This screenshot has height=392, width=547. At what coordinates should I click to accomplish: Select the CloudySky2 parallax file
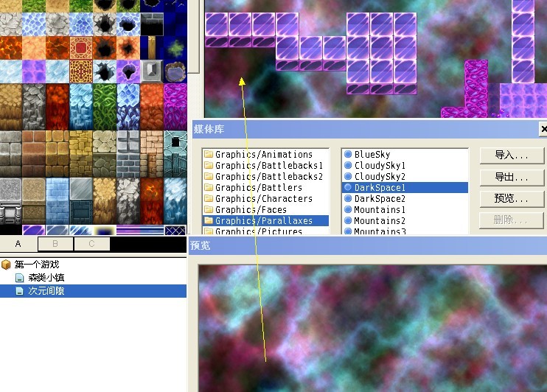(405, 176)
